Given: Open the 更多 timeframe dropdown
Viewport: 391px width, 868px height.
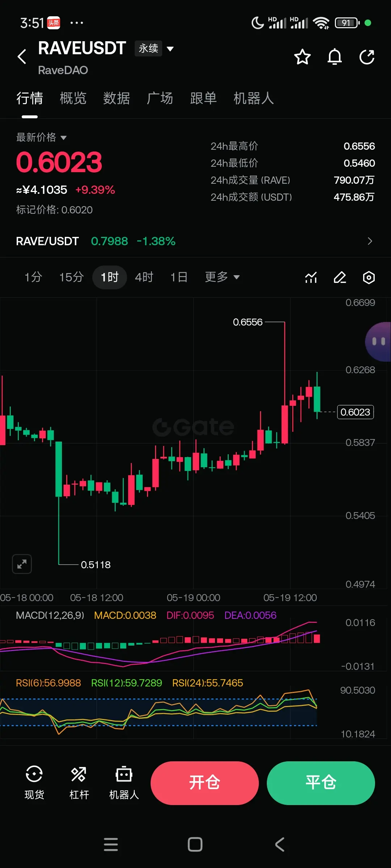Looking at the screenshot, I should coord(222,277).
